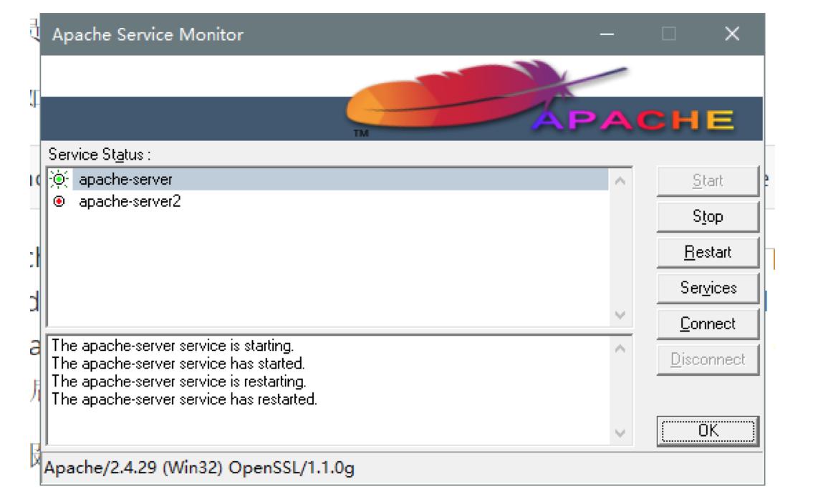Confirm with the OK button
Viewport: 818px width, 504px height.
708,431
